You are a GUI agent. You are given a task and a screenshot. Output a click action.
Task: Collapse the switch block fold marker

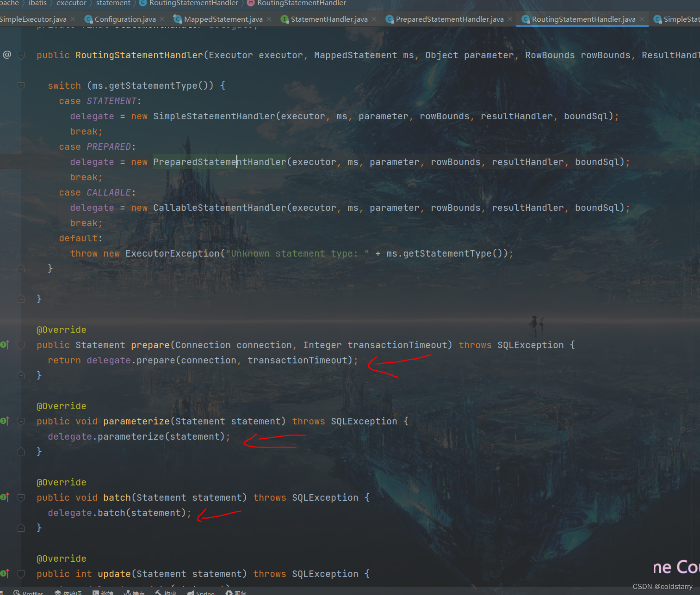coord(21,86)
